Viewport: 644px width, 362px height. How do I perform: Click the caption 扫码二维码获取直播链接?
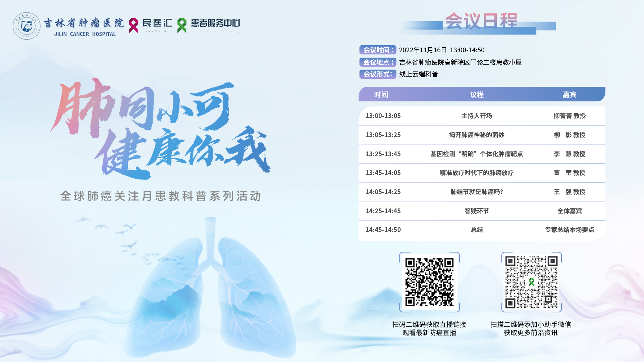(429, 324)
